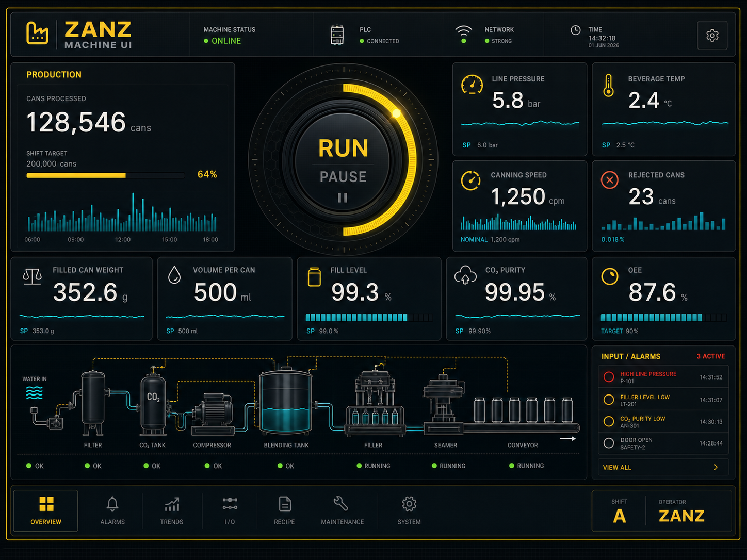
Task: Open the I/O tab
Action: [x=230, y=510]
